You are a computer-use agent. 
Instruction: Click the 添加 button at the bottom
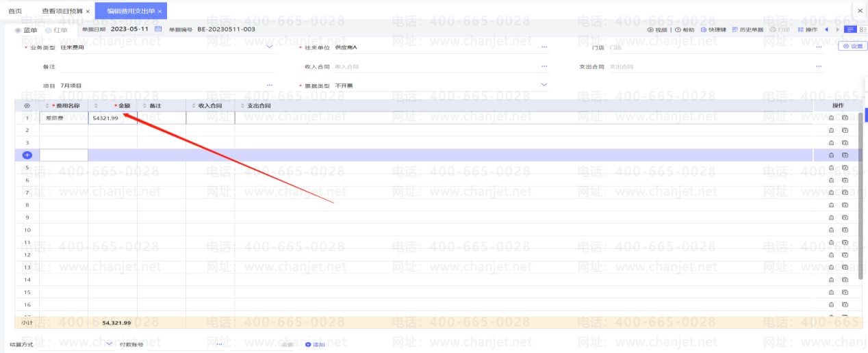[x=315, y=344]
